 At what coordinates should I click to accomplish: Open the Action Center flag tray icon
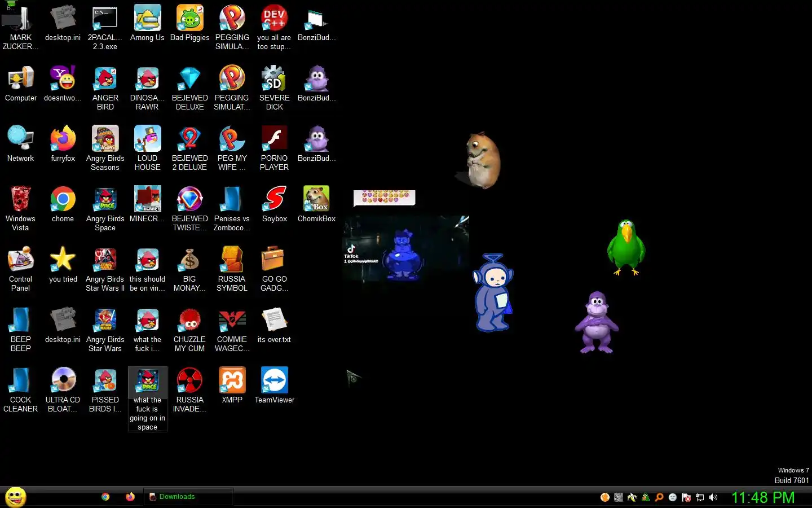(x=686, y=497)
